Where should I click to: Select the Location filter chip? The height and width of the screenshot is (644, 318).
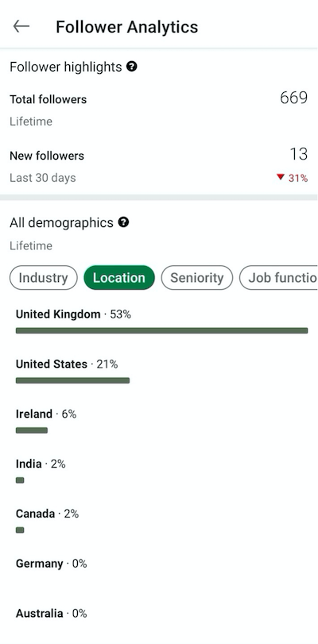pos(119,278)
